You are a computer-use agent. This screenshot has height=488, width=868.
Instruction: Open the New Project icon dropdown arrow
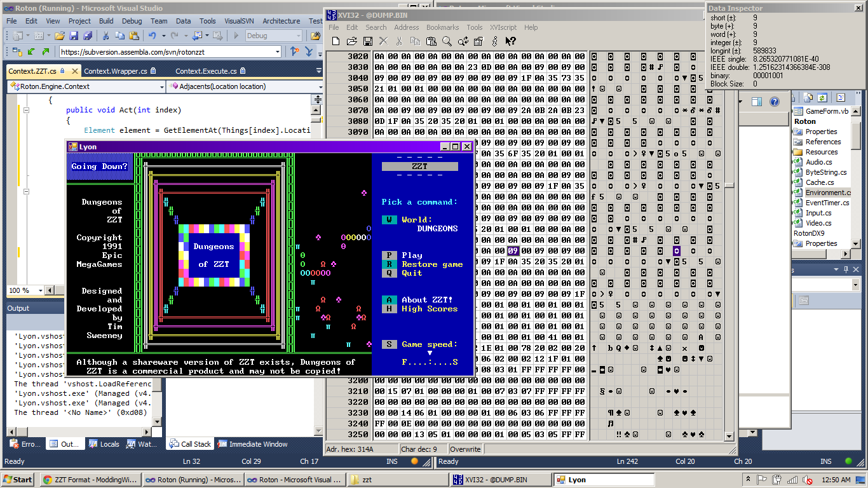click(x=27, y=36)
